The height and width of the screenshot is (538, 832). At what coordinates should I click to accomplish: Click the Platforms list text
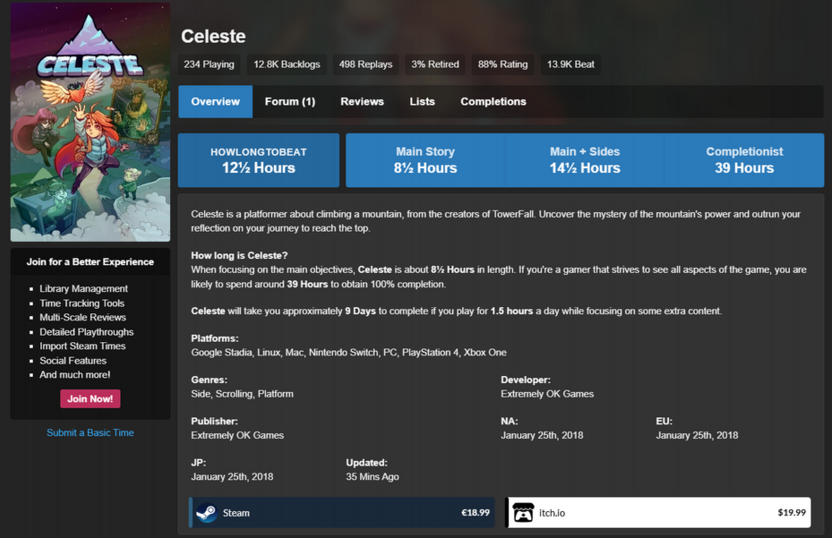point(349,352)
